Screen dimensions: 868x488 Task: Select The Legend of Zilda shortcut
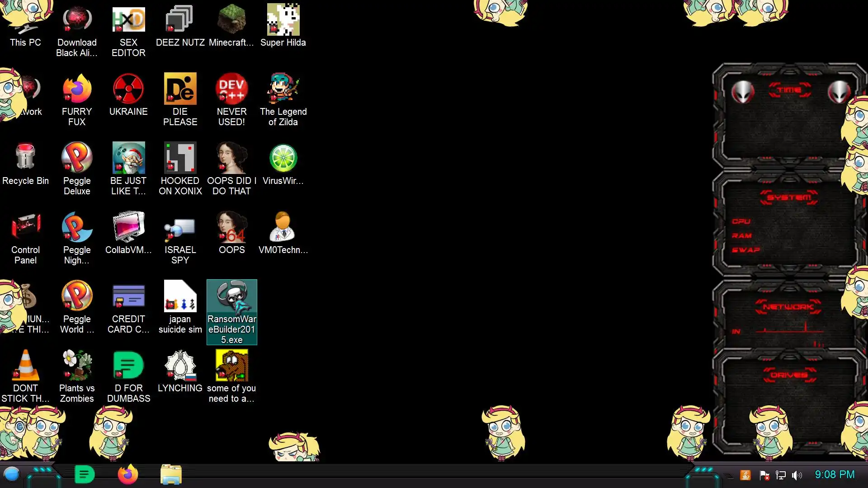pos(283,89)
